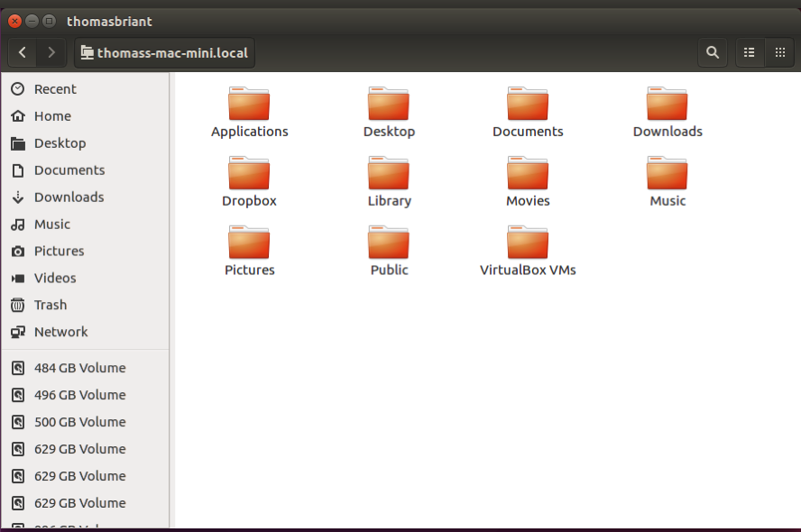Screen dimensions: 801x532
Task: Open Trash in the sidebar
Action: (86, 306)
